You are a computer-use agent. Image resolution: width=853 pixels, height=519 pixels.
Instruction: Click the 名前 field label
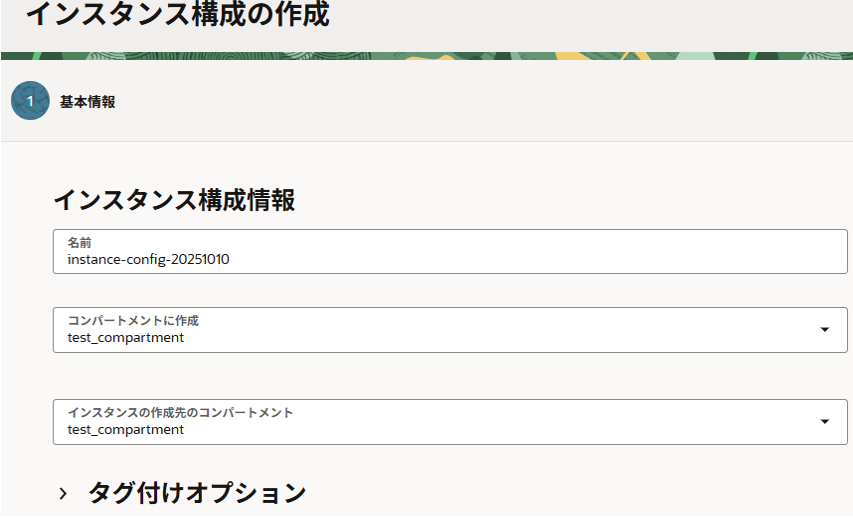80,243
